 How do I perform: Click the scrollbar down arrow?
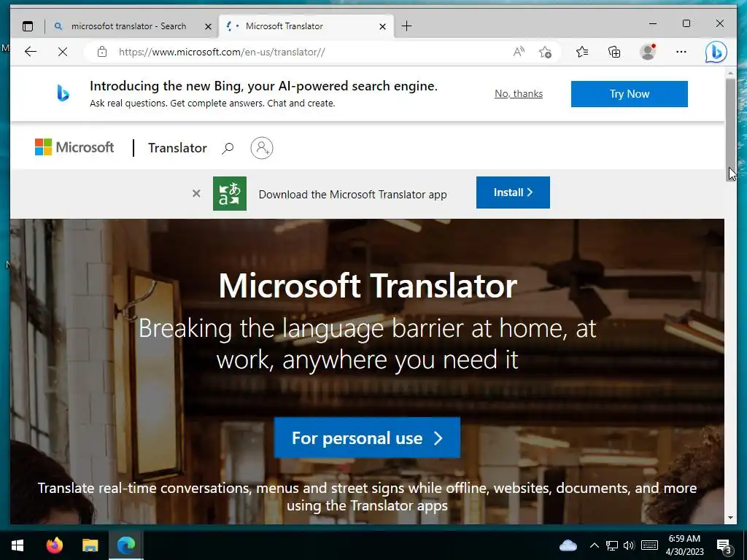[730, 518]
